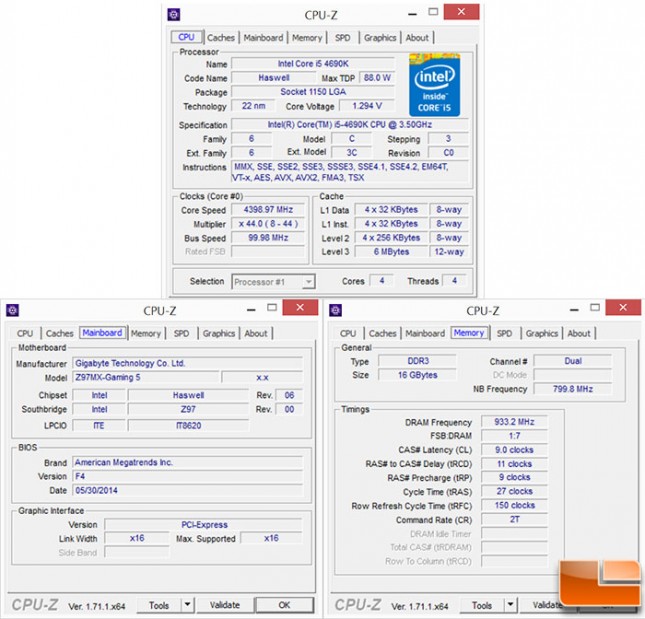This screenshot has height=619, width=645.
Task: Open the Caches tab in the Memory window
Action: pyautogui.click(x=383, y=333)
